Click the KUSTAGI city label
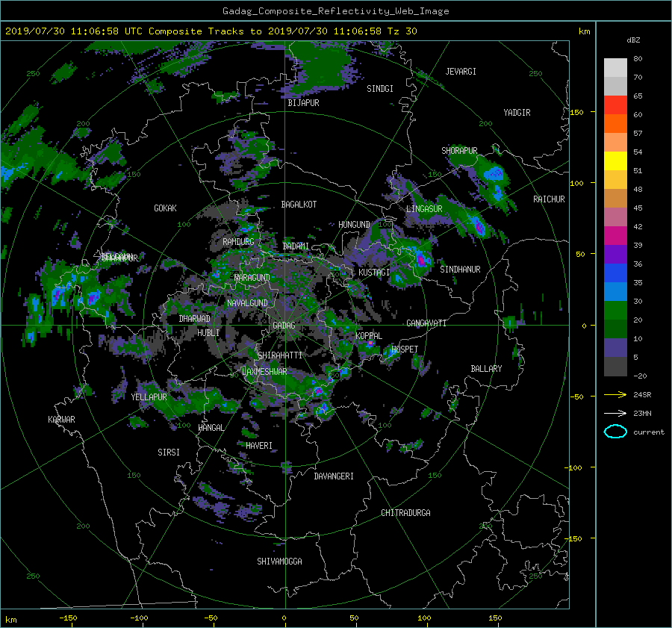This screenshot has width=672, height=628. [374, 273]
